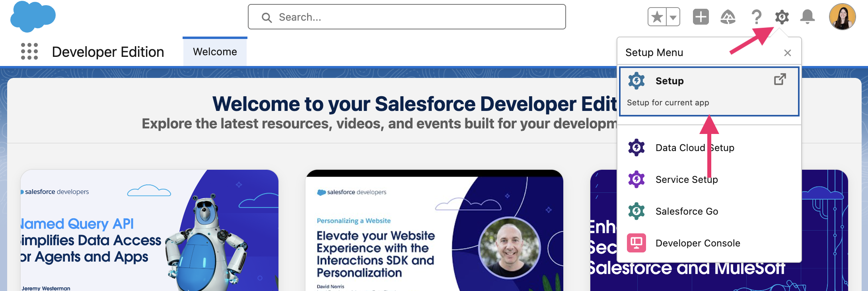Screen dimensions: 868x291
Task: Open the Notifications bell
Action: point(808,17)
